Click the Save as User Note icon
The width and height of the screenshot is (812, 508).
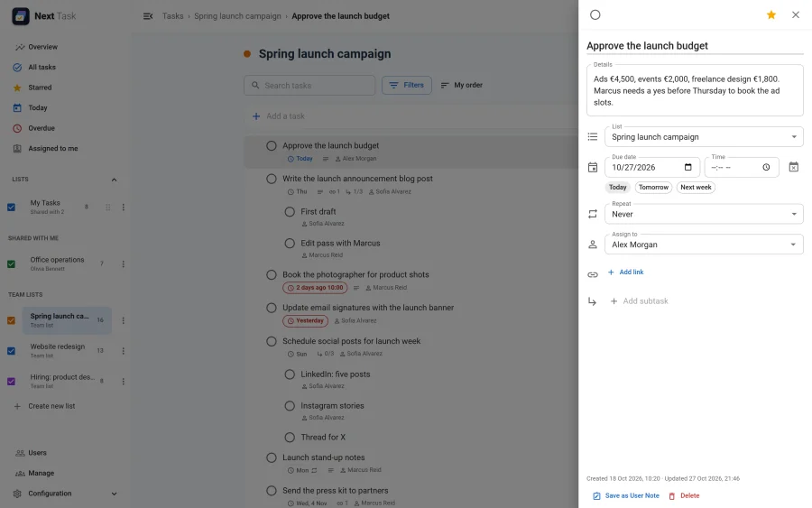596,496
